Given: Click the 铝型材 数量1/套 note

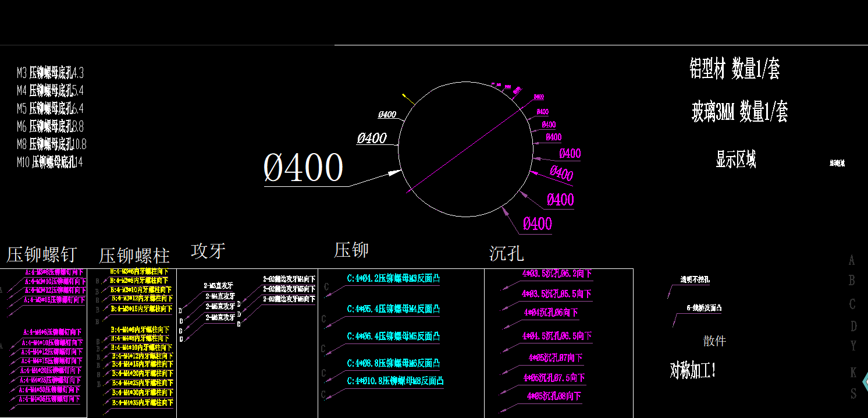Looking at the screenshot, I should coord(734,69).
